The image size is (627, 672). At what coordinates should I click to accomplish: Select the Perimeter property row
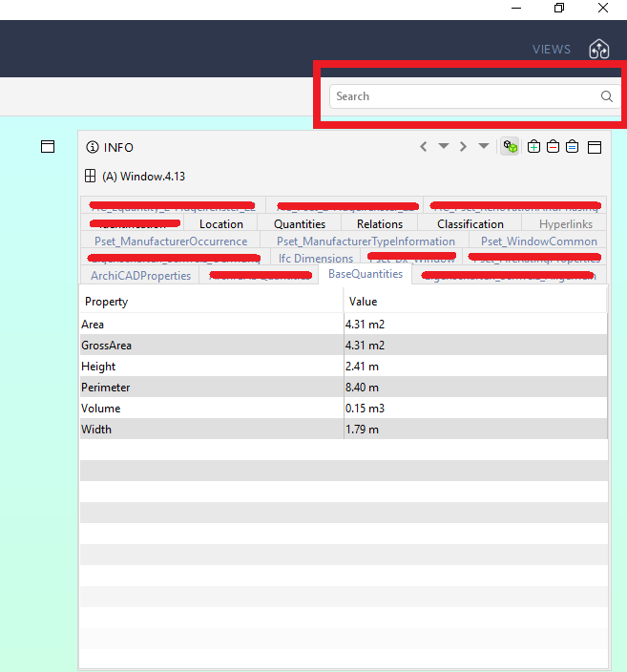[x=344, y=388]
